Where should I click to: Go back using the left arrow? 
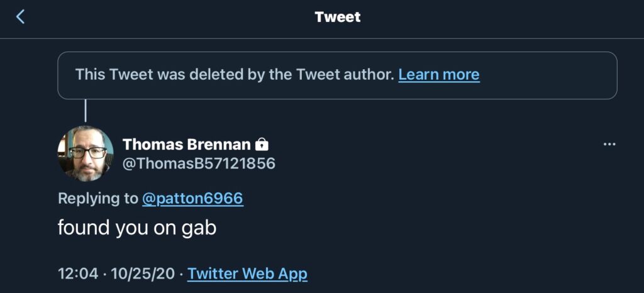[20, 17]
